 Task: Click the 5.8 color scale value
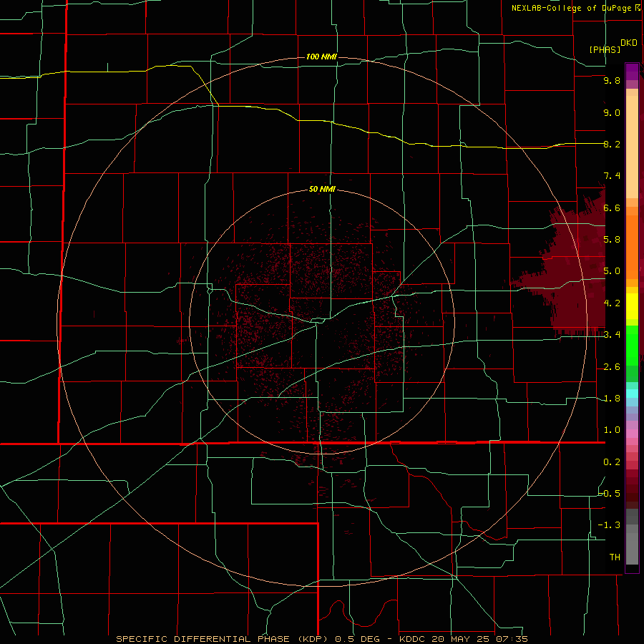[612, 239]
